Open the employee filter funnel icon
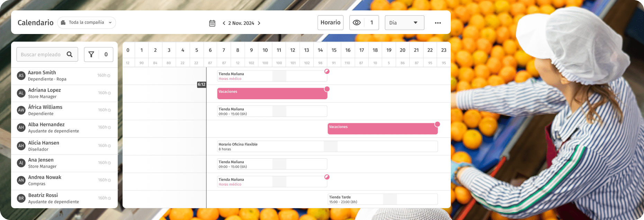 click(x=91, y=54)
